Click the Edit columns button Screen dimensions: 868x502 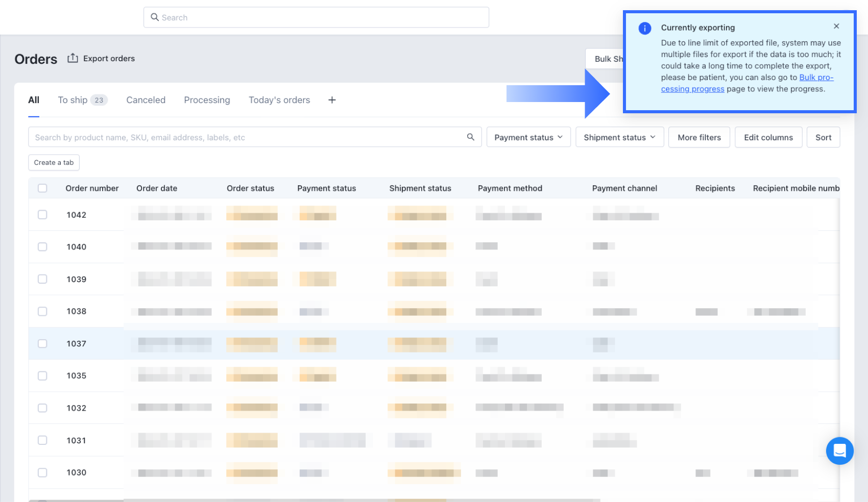point(768,137)
